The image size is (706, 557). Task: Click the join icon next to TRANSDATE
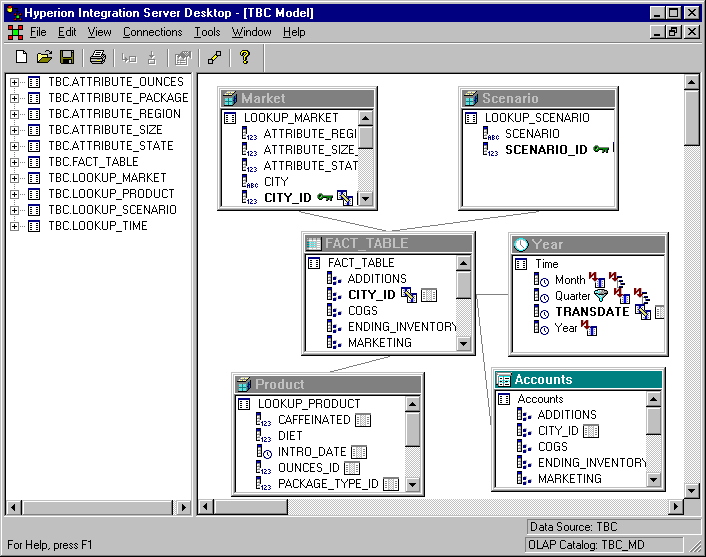coord(643,312)
